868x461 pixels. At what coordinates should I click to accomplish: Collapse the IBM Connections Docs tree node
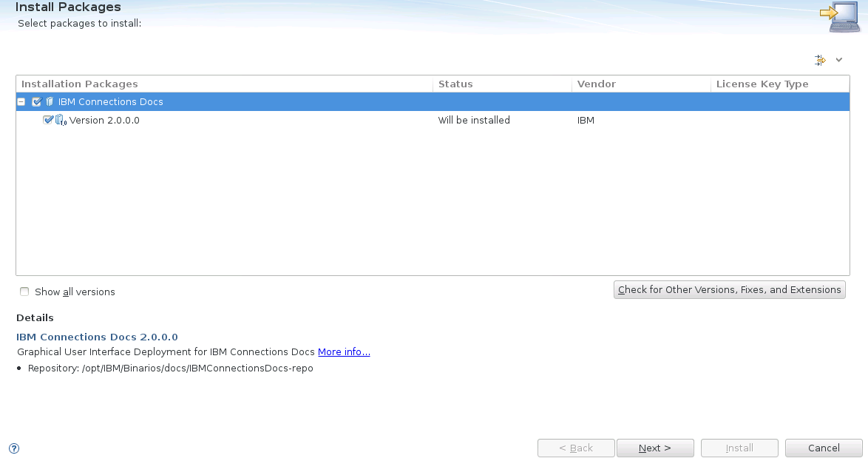click(21, 102)
